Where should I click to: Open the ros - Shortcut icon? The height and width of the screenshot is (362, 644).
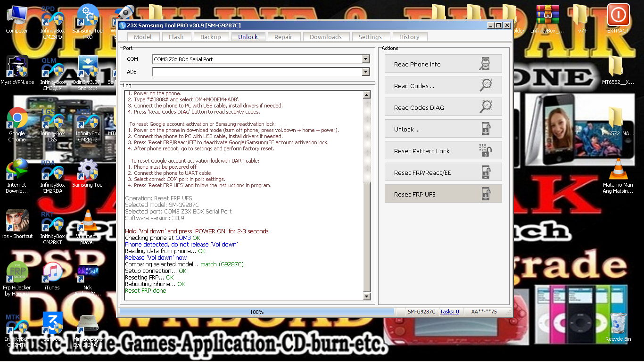click(17, 224)
